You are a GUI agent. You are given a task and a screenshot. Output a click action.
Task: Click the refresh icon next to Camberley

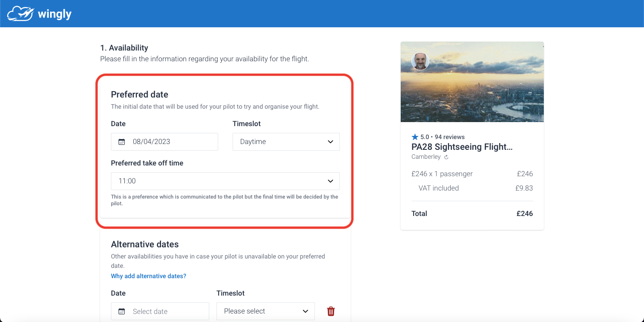coord(446,157)
